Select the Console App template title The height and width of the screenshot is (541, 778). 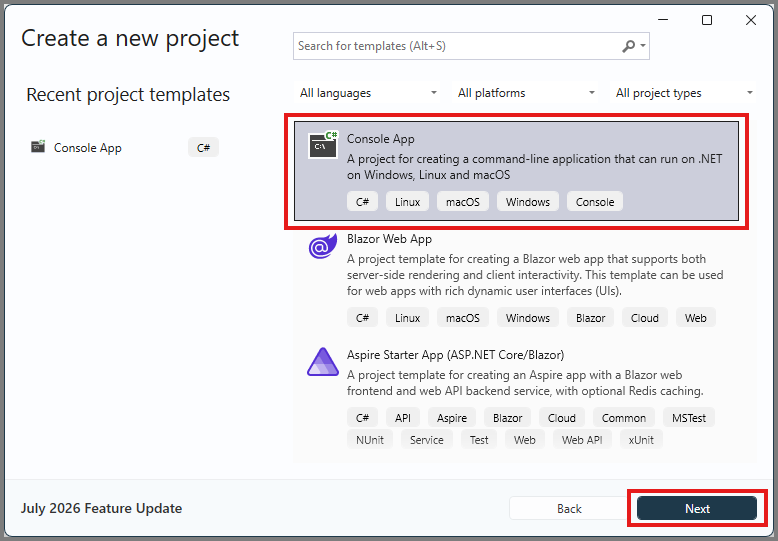(x=381, y=139)
